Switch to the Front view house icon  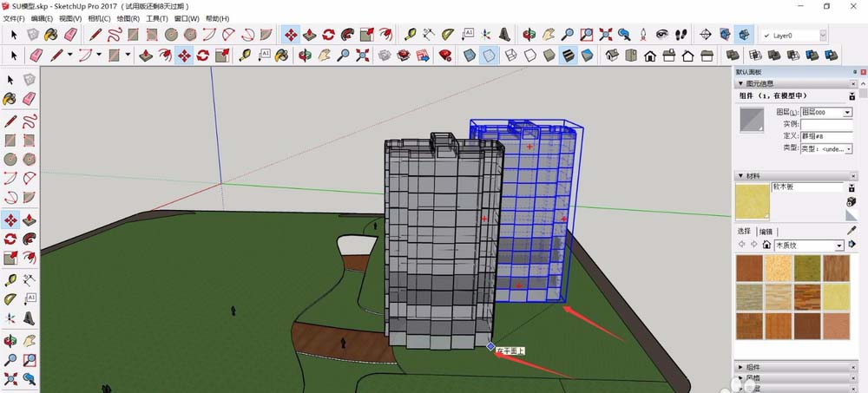(x=650, y=56)
